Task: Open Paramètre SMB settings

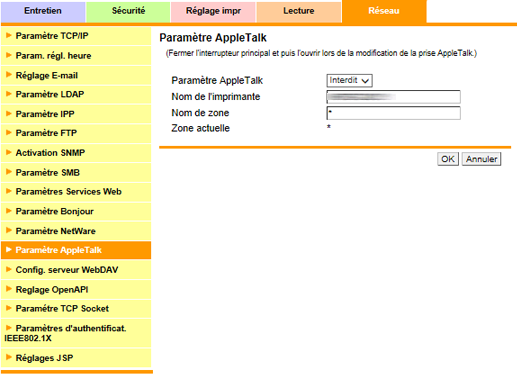Action: pos(76,173)
